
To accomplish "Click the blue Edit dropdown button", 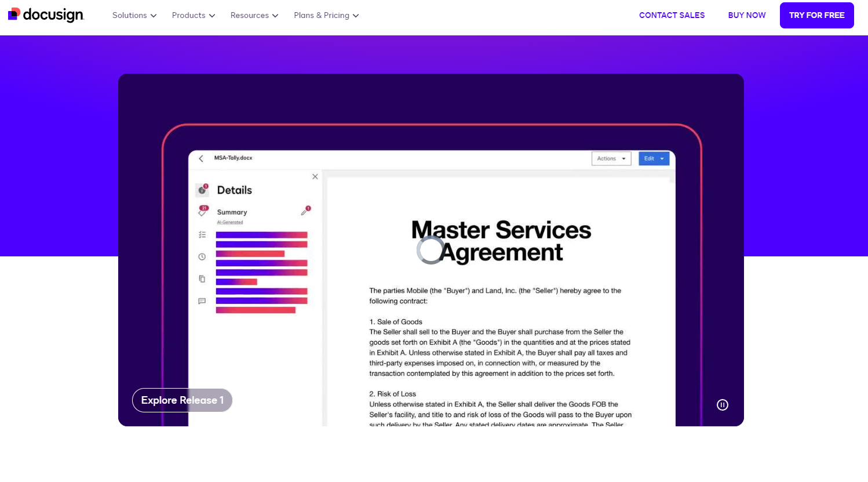I will tap(654, 158).
